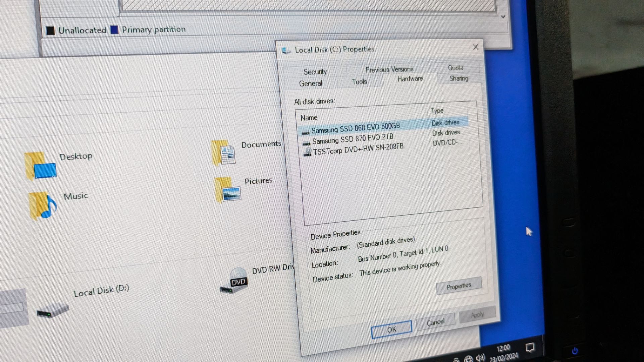This screenshot has width=644, height=362.
Task: Click the Bus Number 0 location text
Action: click(403, 254)
